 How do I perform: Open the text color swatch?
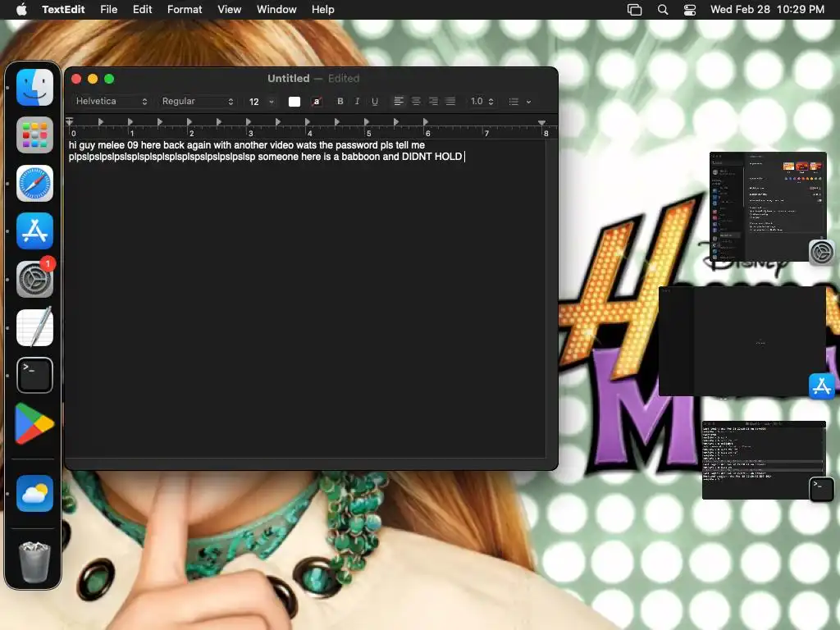tap(294, 101)
